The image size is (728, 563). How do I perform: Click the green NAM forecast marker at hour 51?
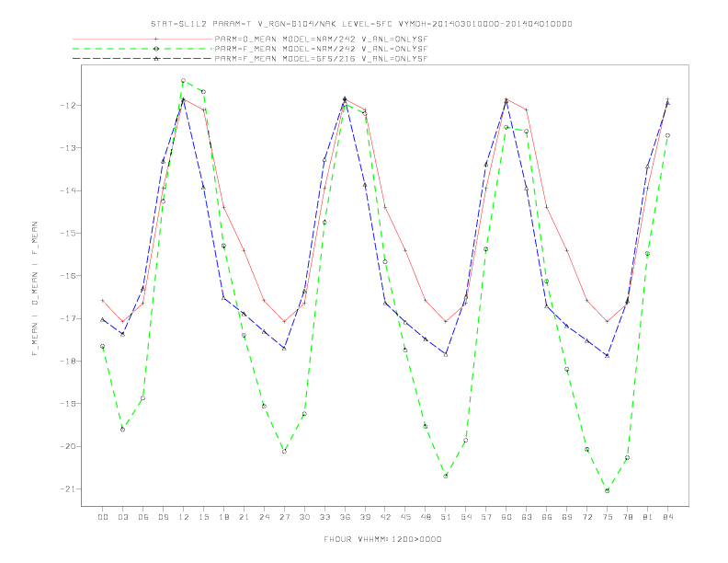tap(446, 477)
